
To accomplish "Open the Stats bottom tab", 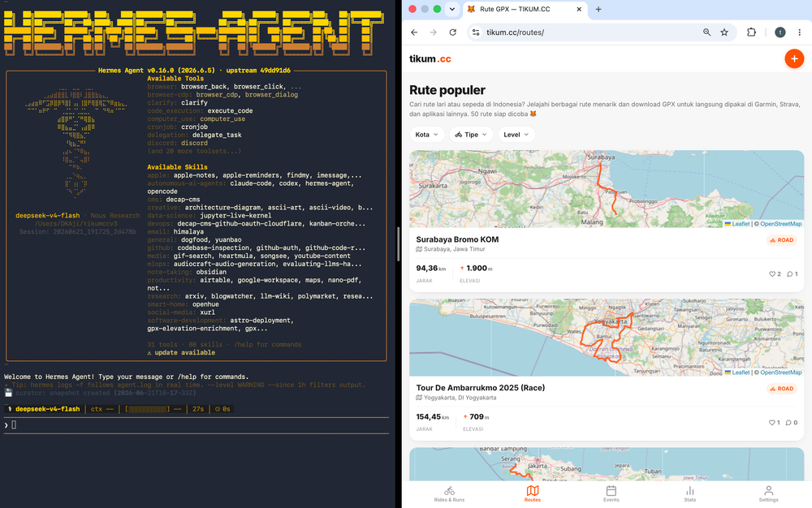I will [689, 494].
